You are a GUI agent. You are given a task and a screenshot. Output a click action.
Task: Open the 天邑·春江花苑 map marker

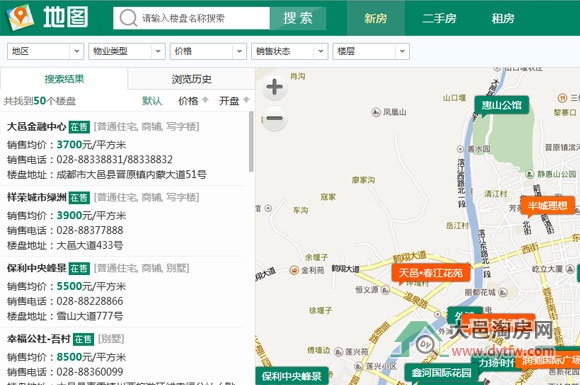(x=431, y=273)
